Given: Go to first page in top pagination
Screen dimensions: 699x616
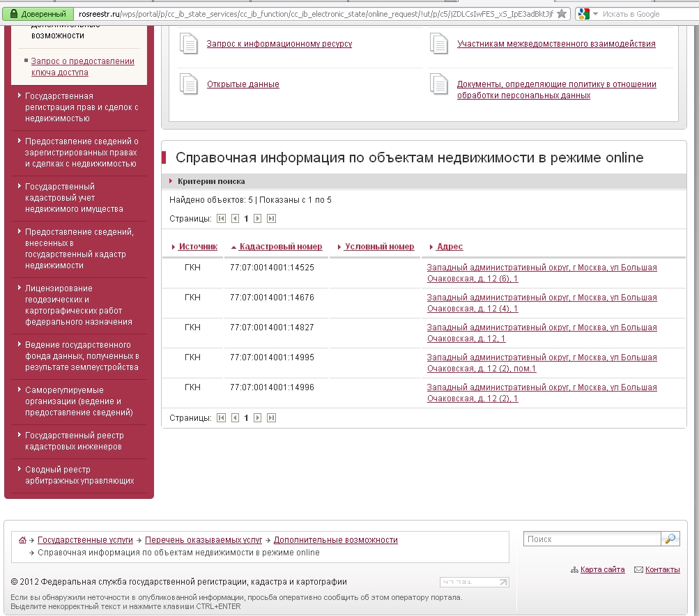Looking at the screenshot, I should tap(221, 219).
